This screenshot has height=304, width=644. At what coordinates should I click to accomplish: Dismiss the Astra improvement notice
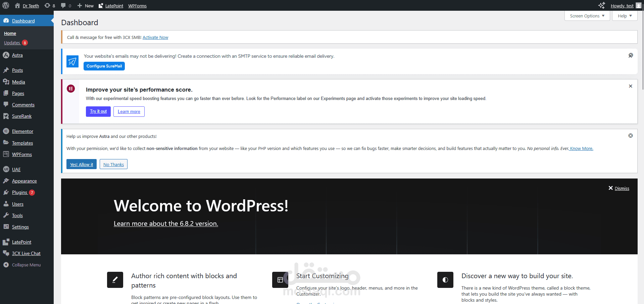pyautogui.click(x=631, y=136)
